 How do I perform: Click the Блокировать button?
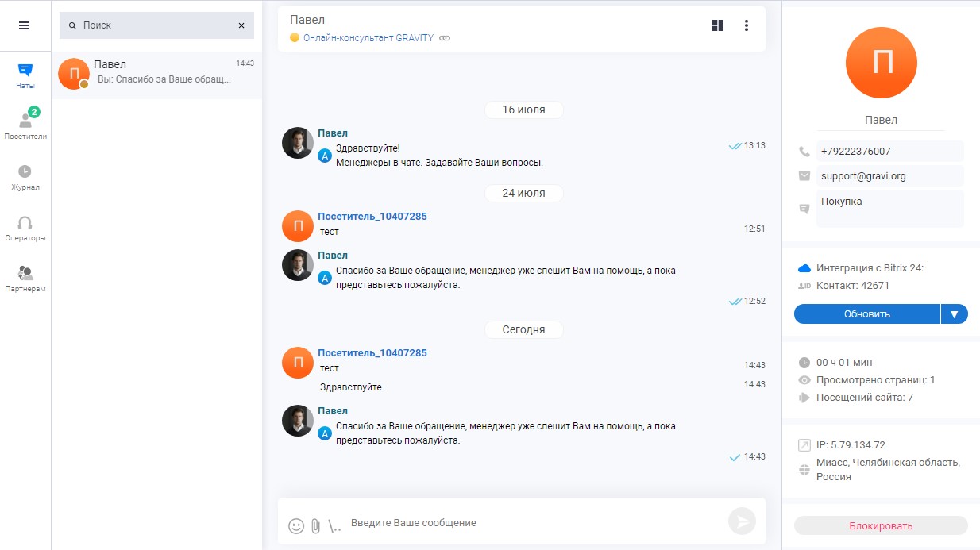[x=881, y=525]
